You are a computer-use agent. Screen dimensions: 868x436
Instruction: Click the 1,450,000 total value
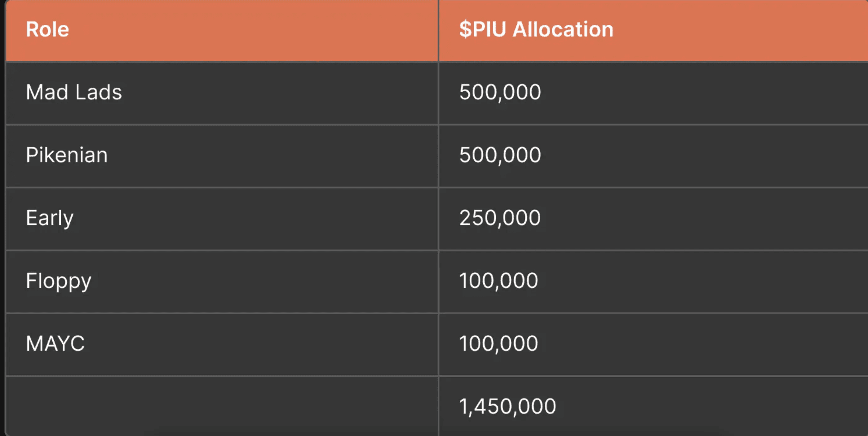(x=507, y=406)
